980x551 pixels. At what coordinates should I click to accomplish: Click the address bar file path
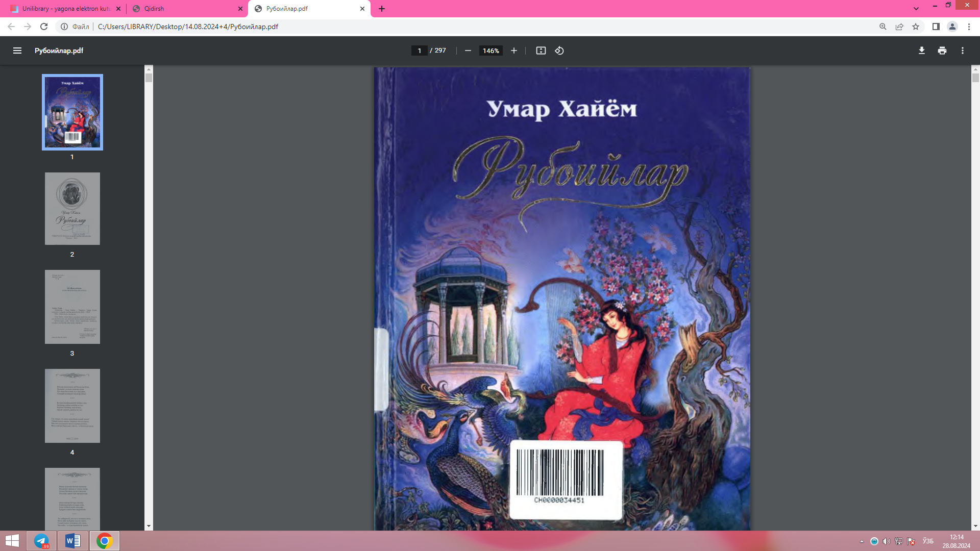188,27
